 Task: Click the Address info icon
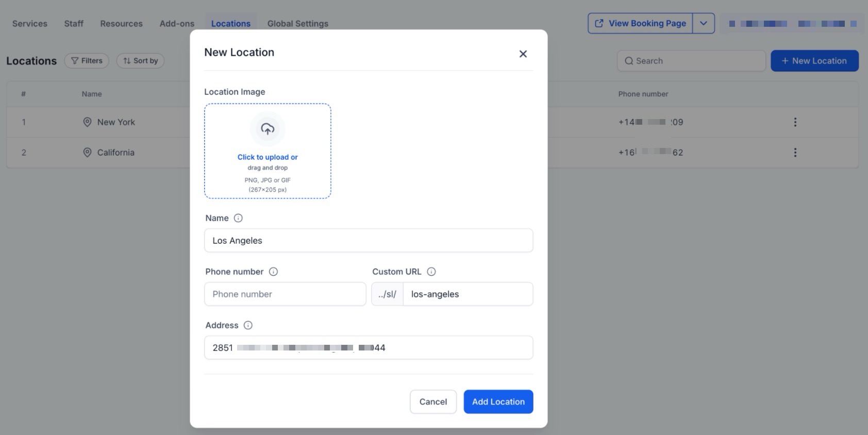pos(248,325)
